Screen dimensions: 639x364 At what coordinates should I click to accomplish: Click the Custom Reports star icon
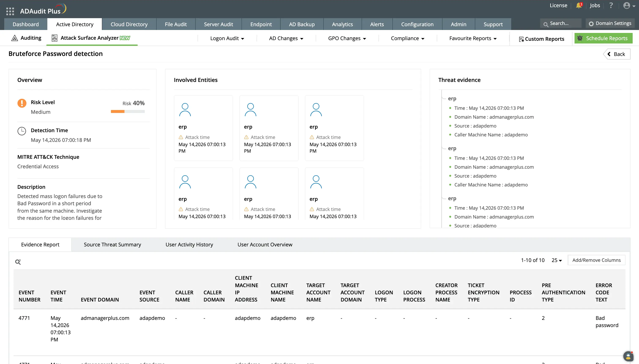pos(521,39)
